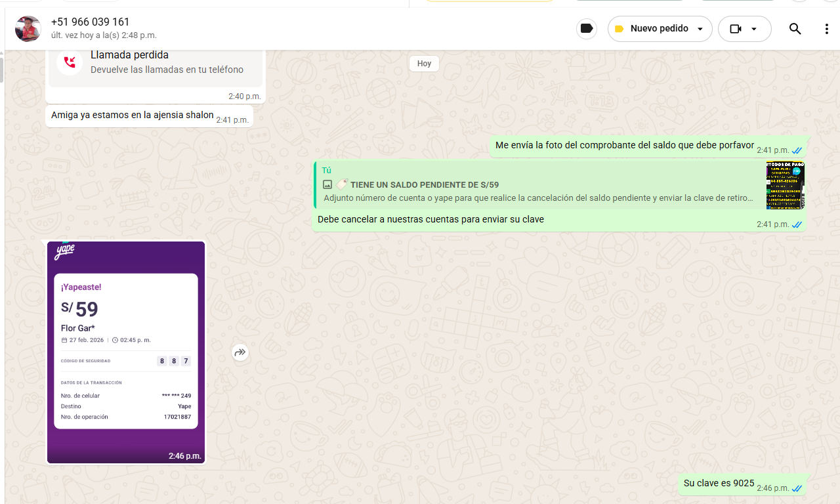The image size is (840, 504).
Task: Open the Yape S/59 receipt image
Action: coord(126,352)
